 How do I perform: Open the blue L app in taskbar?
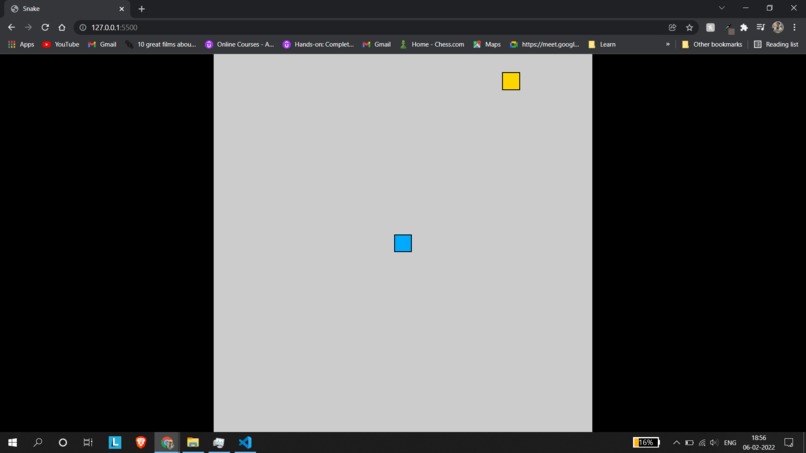[x=115, y=442]
